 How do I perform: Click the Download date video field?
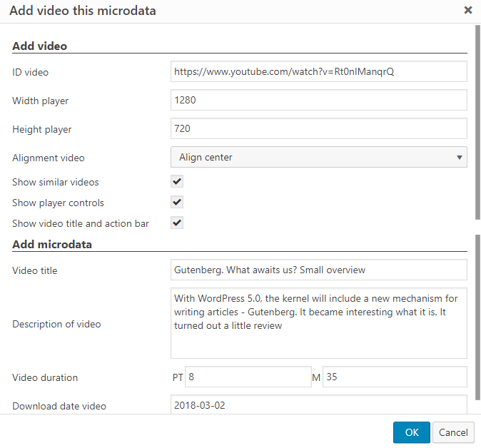pos(319,404)
